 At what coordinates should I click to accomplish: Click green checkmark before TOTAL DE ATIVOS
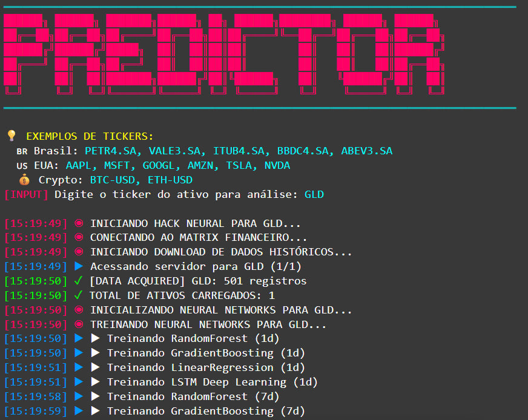coord(78,295)
